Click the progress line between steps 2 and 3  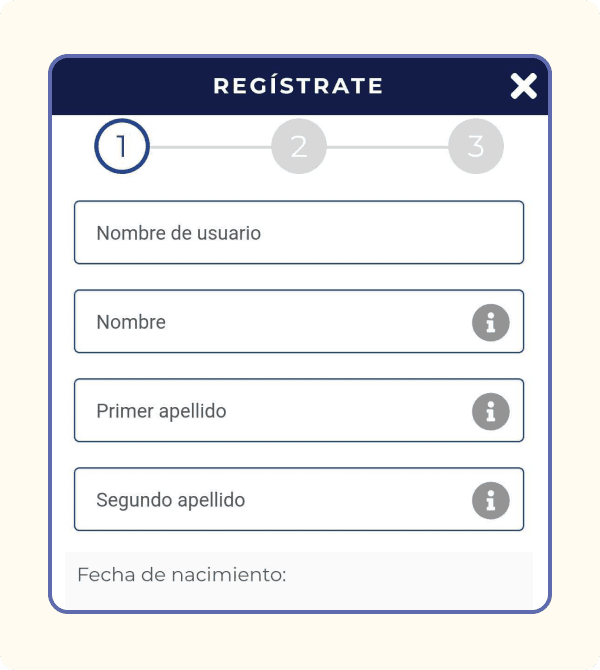point(388,147)
